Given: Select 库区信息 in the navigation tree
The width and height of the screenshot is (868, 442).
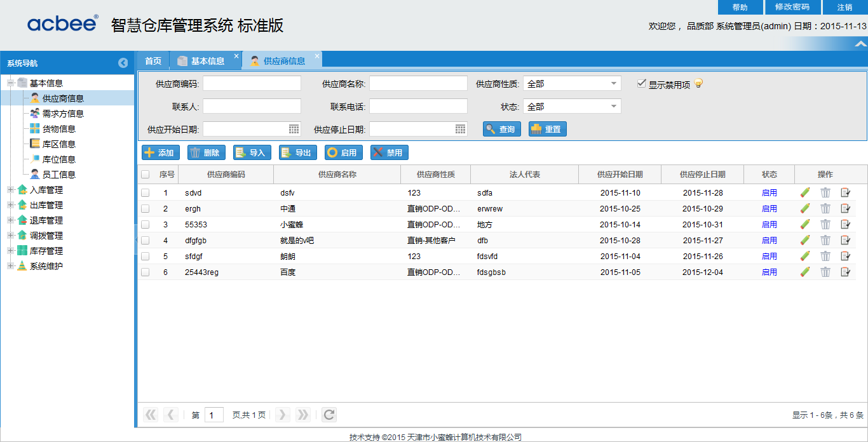Looking at the screenshot, I should [58, 144].
